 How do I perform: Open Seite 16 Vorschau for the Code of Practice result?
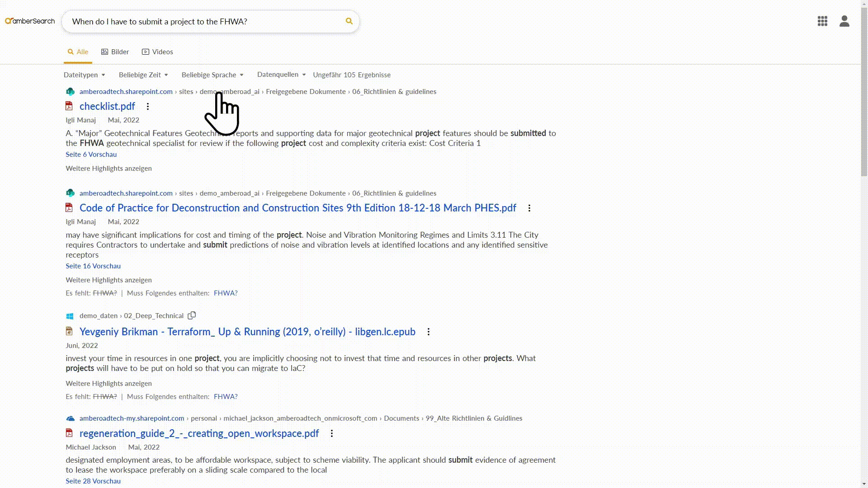(93, 266)
